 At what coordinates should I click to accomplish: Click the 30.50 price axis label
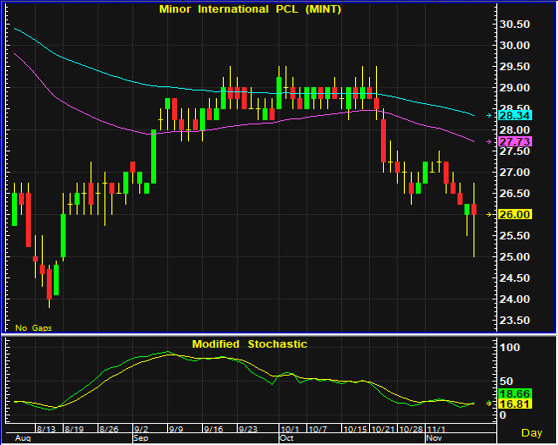[515, 24]
